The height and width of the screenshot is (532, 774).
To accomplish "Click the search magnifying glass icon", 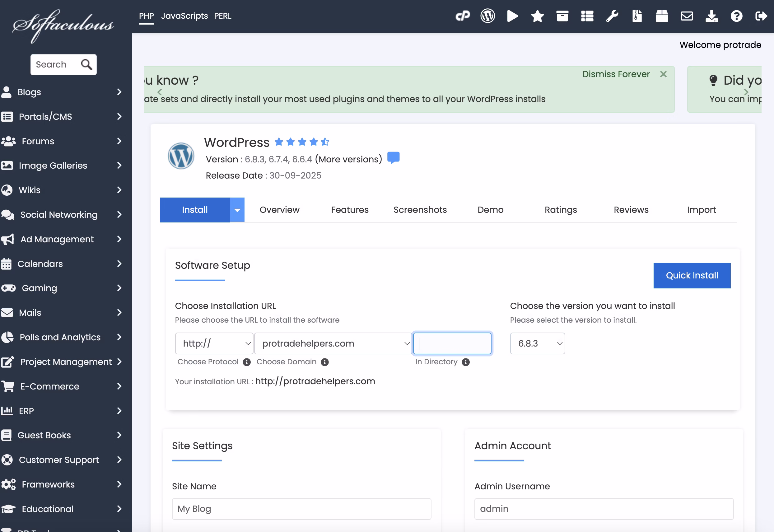I will coord(87,64).
